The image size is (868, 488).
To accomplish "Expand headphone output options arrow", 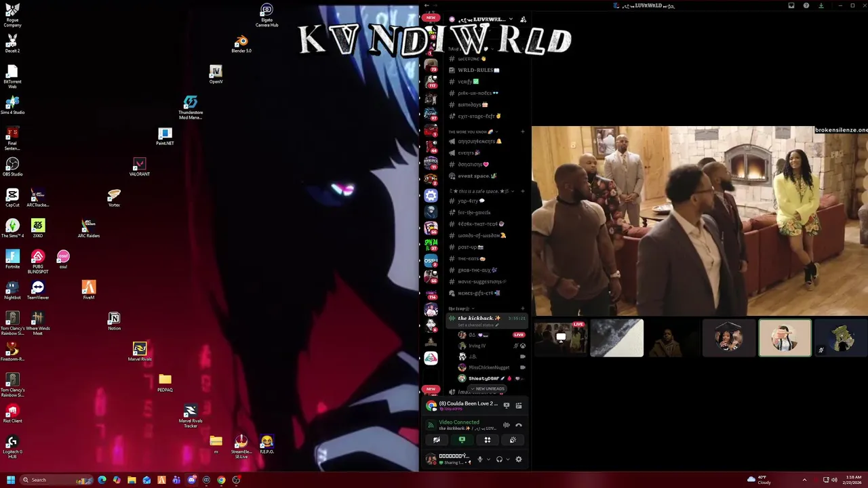I will point(508,460).
